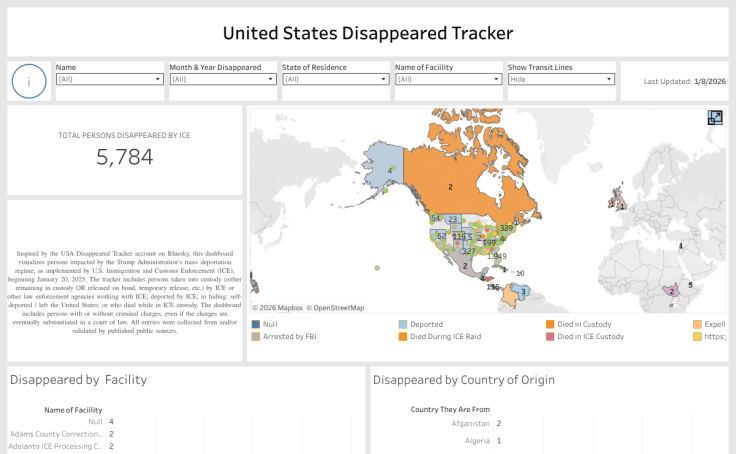Open the OpenStreetMap attribution link

335,308
